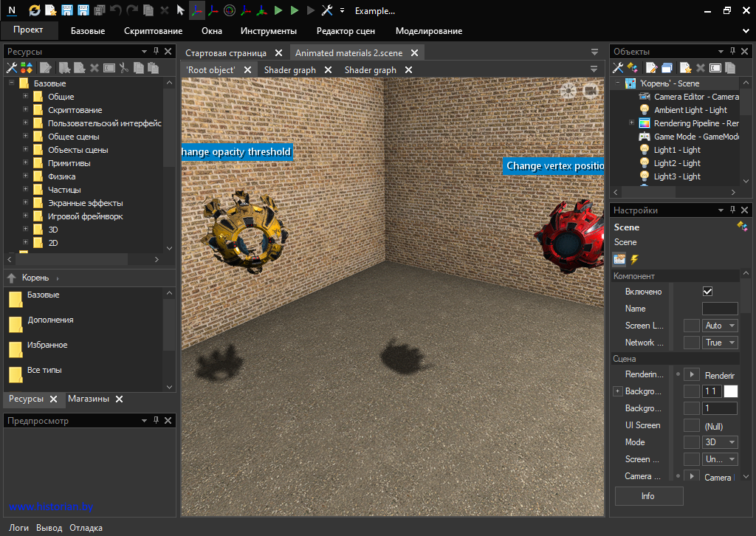Click the scissors cut icon in Ресурсы toolbar
Screen dimensions: 756x536
coord(124,68)
